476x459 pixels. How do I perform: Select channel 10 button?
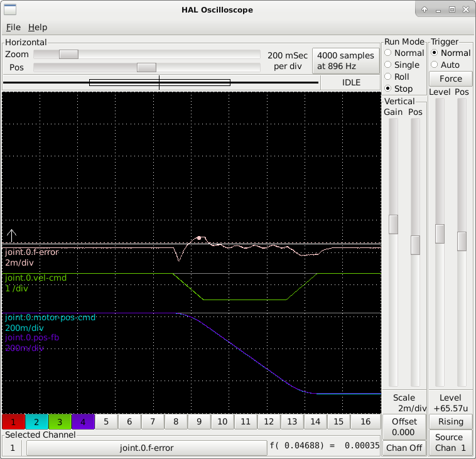222,422
